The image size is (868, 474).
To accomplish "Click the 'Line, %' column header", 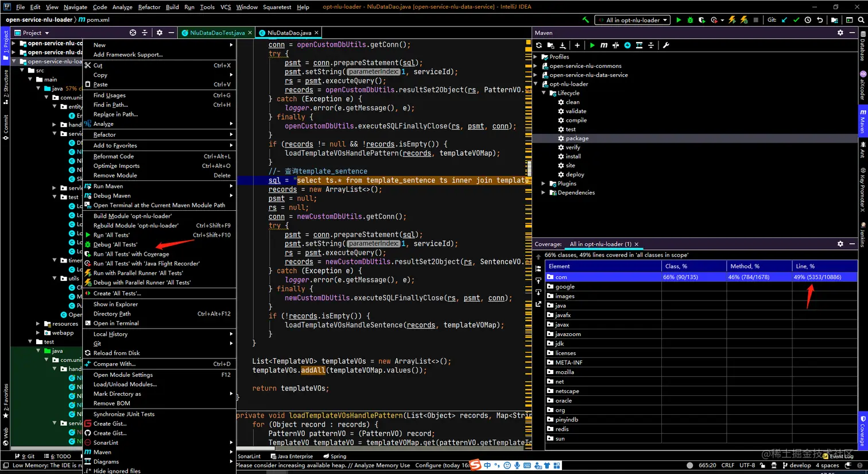I will pos(805,266).
